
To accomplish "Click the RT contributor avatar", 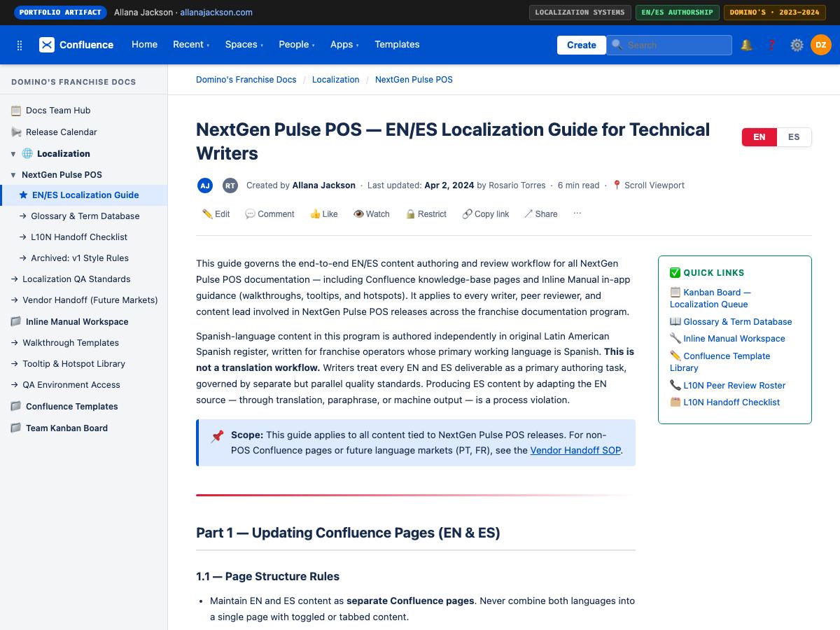I will click(230, 185).
